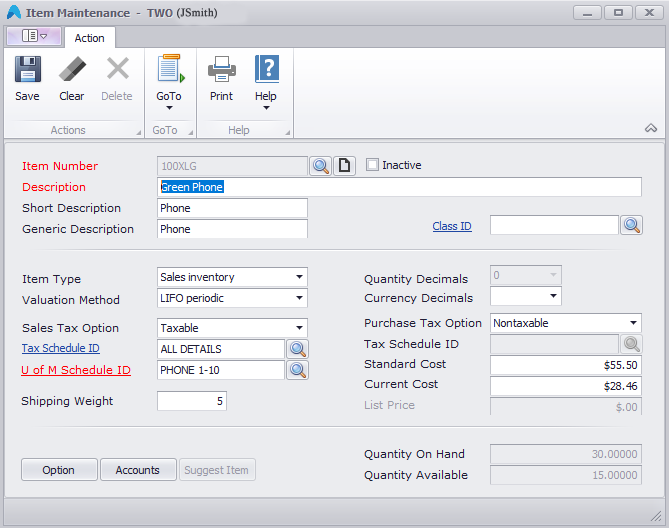Follow the blue Tax Schedule ID link

coord(61,348)
